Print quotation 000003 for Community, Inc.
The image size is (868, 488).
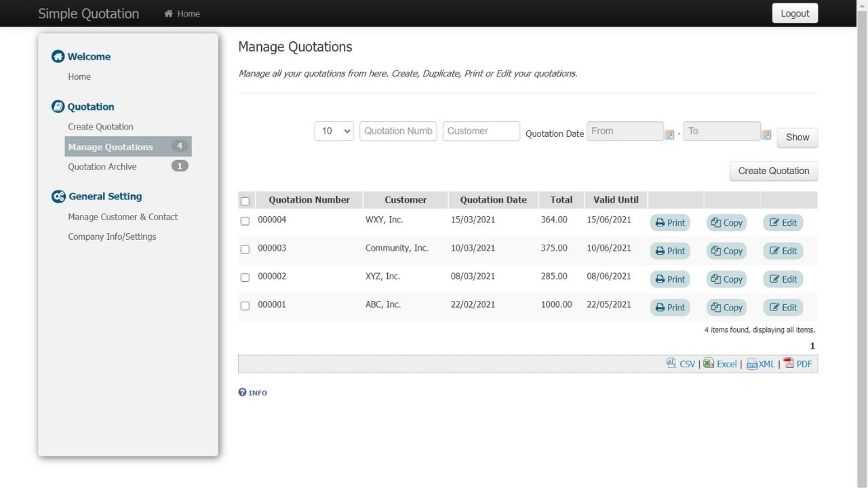tap(670, 251)
